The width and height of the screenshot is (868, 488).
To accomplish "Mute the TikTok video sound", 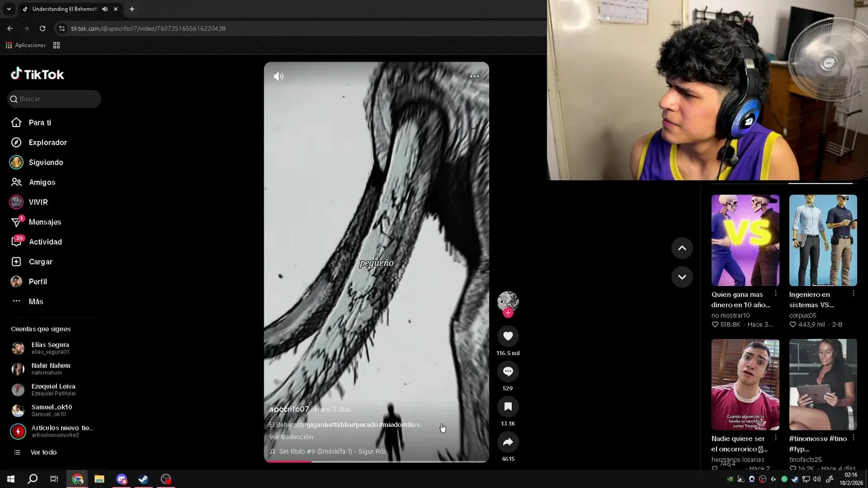I will [279, 77].
